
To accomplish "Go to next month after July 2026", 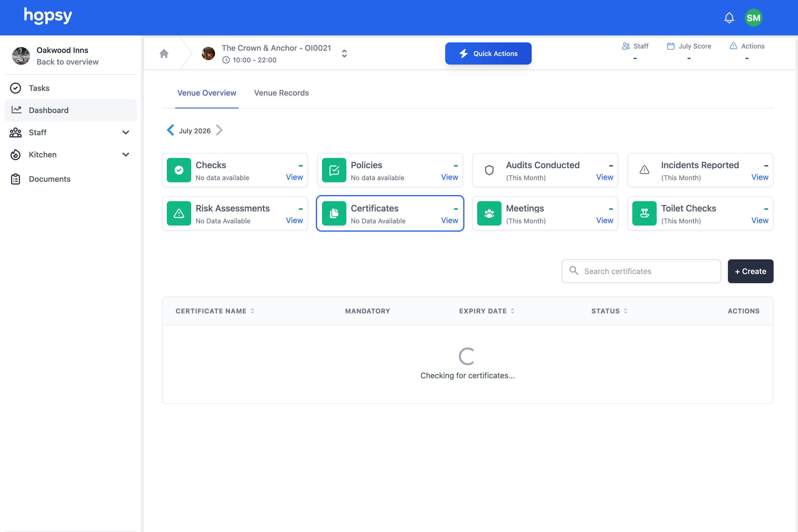I will [x=219, y=130].
